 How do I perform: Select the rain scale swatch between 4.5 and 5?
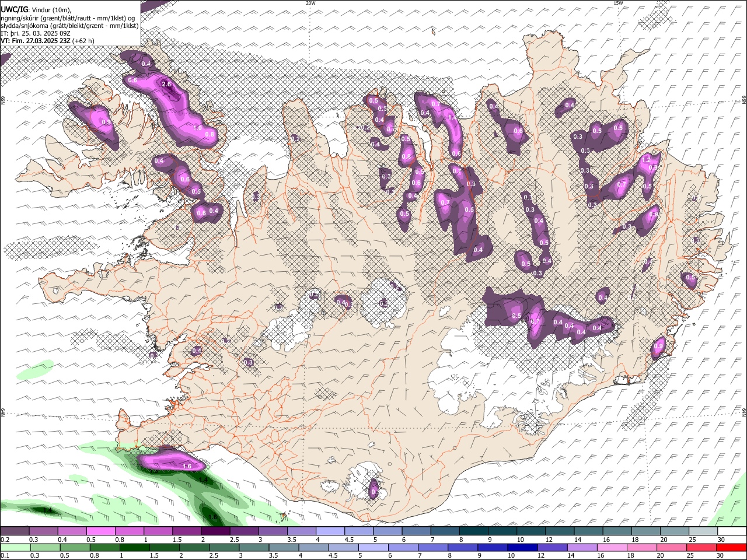point(343,547)
